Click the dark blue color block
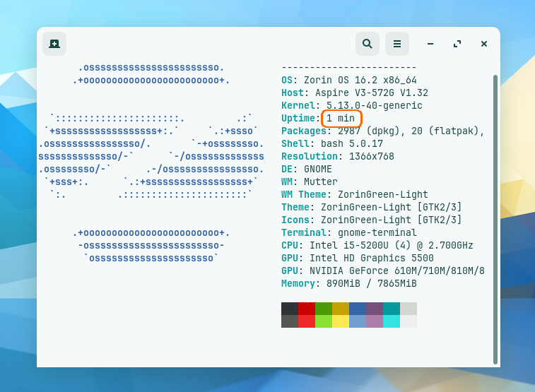 coord(357,309)
